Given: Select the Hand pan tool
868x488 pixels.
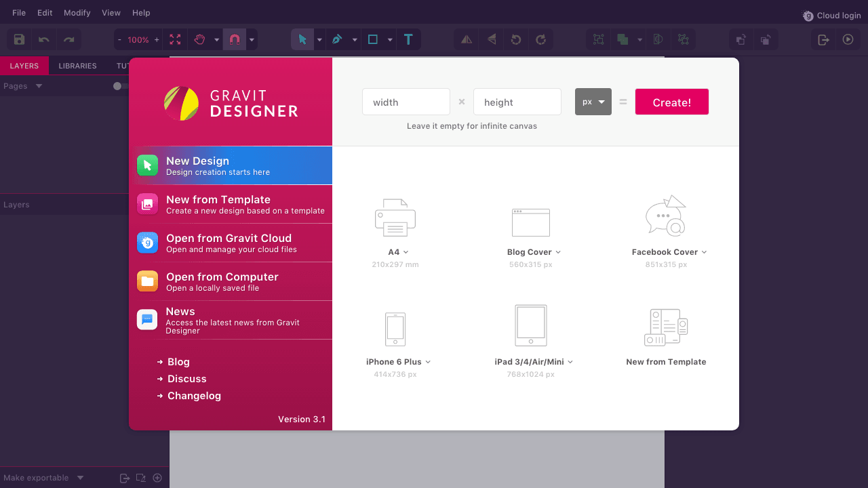Looking at the screenshot, I should (199, 40).
